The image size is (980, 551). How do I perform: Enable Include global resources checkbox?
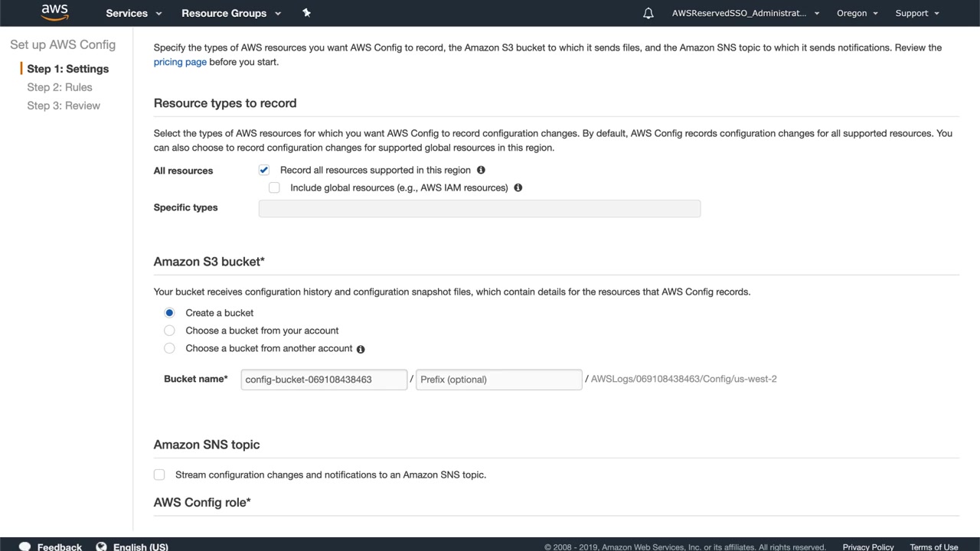pos(274,187)
